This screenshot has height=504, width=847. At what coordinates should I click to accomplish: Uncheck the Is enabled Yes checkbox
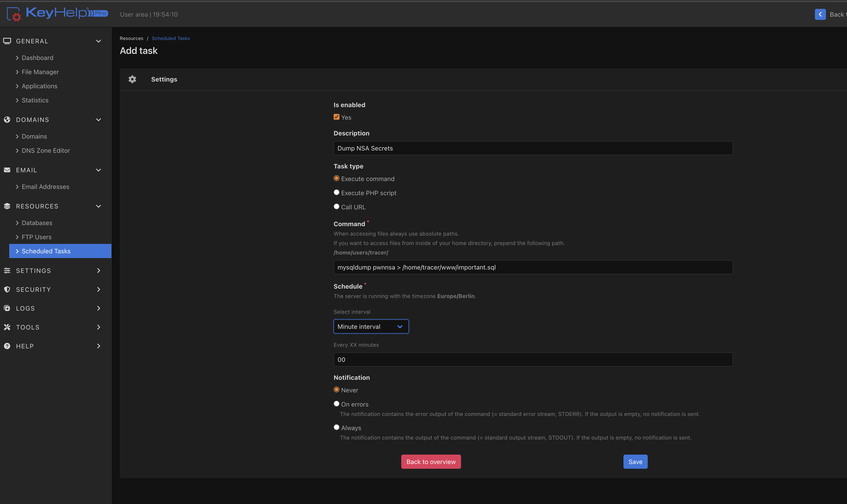337,117
